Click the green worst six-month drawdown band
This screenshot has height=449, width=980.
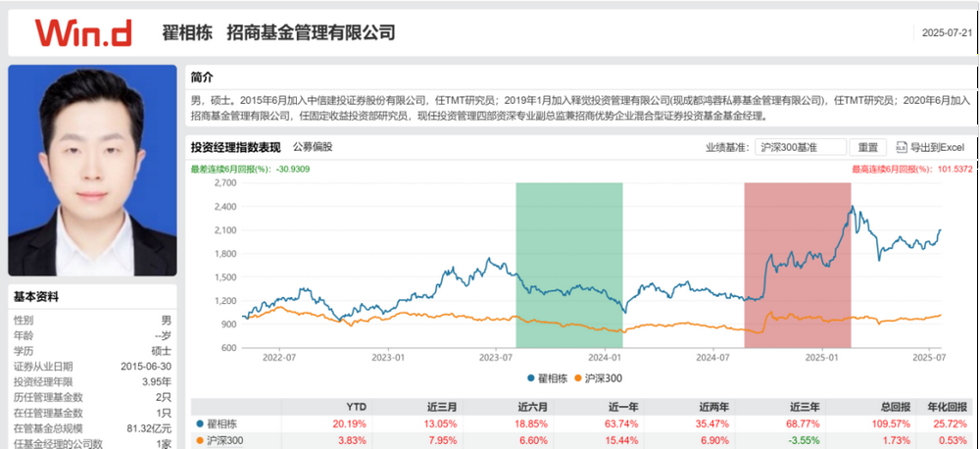point(568,265)
